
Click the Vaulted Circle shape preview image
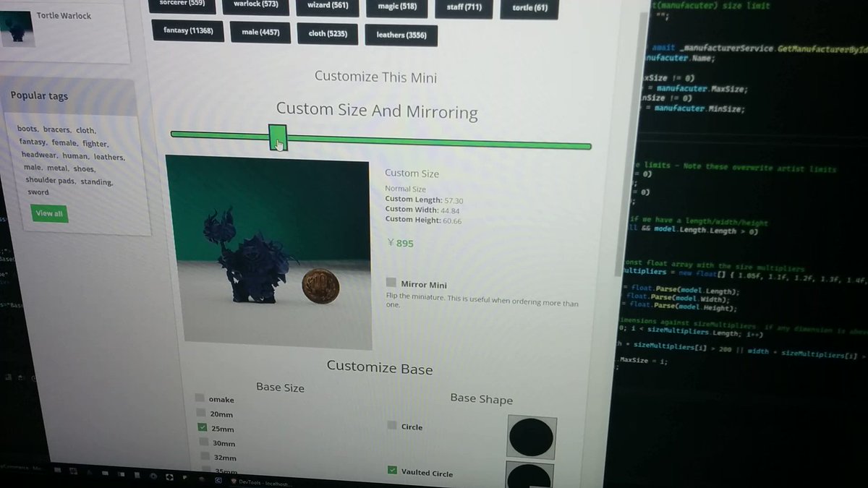(x=530, y=474)
